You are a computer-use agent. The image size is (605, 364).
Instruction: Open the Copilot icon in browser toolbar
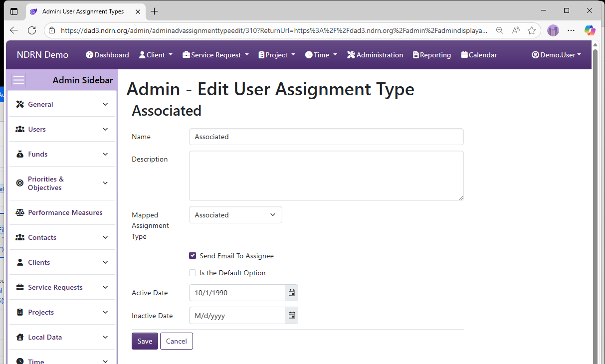click(x=590, y=30)
